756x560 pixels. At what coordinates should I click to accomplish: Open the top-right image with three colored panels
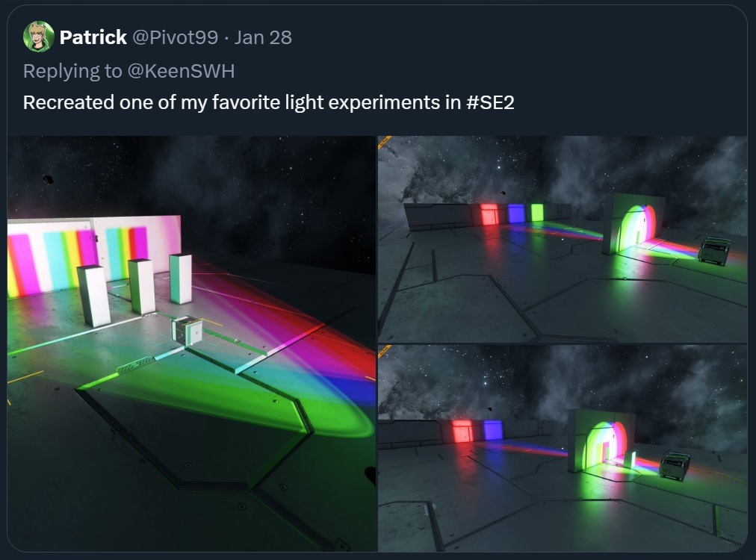point(563,240)
